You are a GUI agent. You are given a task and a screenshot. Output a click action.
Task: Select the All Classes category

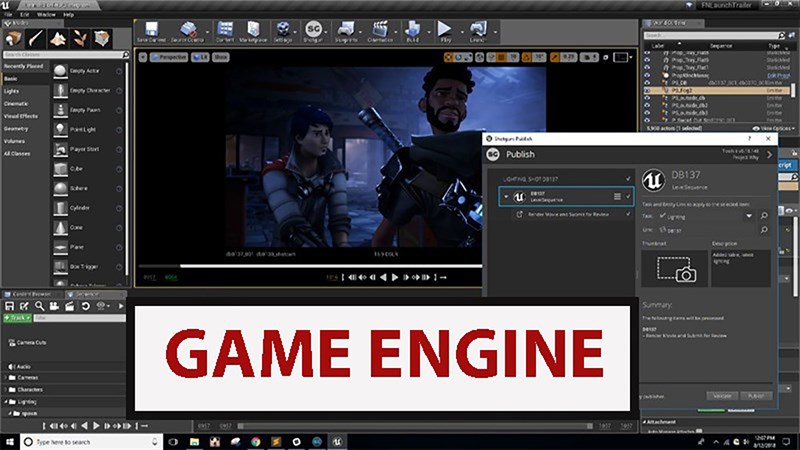click(x=17, y=154)
